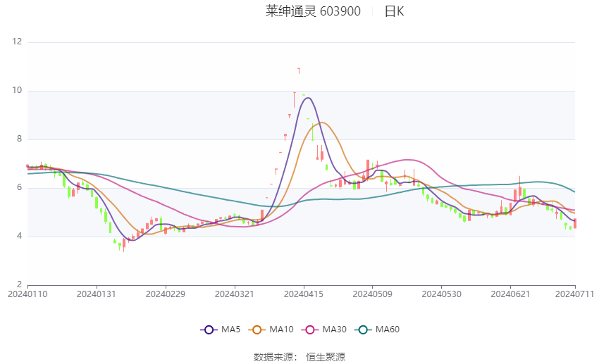Click y-axis value label 2
Screen dimensions: 599x364
click(20, 284)
